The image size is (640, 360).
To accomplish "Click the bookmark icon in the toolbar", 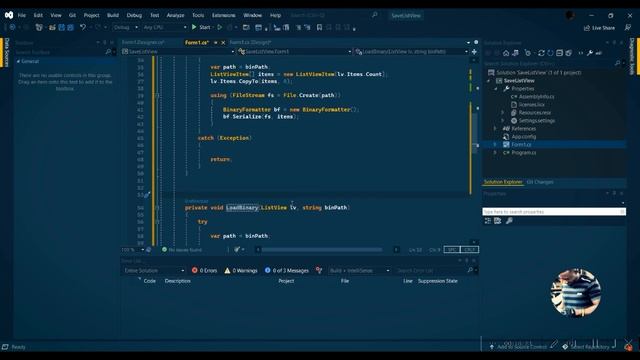I will point(319,27).
